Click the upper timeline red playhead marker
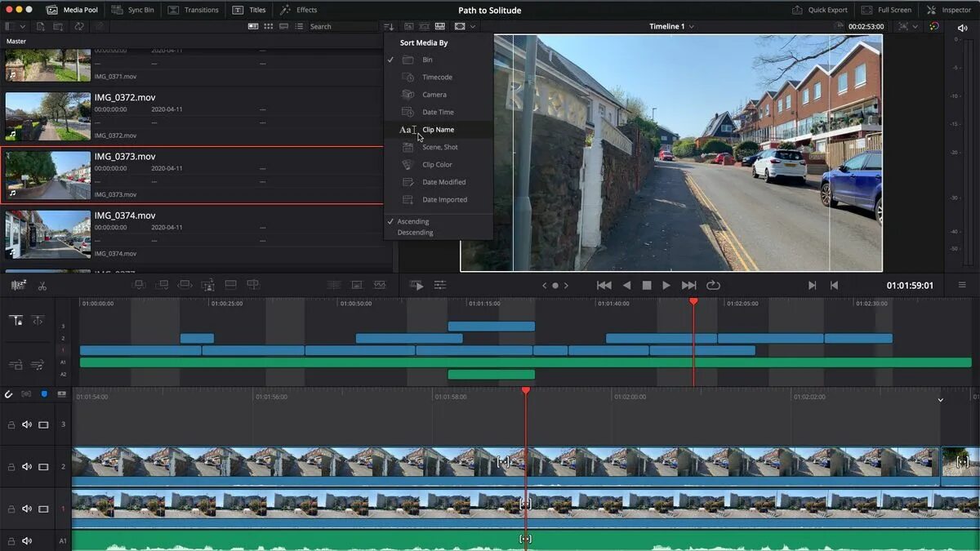Viewport: 980px width, 551px height. [x=693, y=302]
